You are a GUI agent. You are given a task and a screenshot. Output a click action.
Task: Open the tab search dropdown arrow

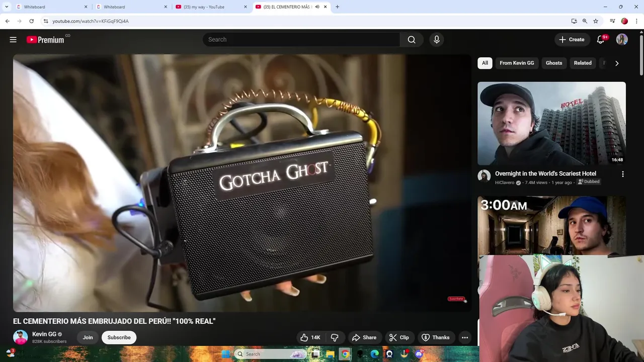[7, 7]
